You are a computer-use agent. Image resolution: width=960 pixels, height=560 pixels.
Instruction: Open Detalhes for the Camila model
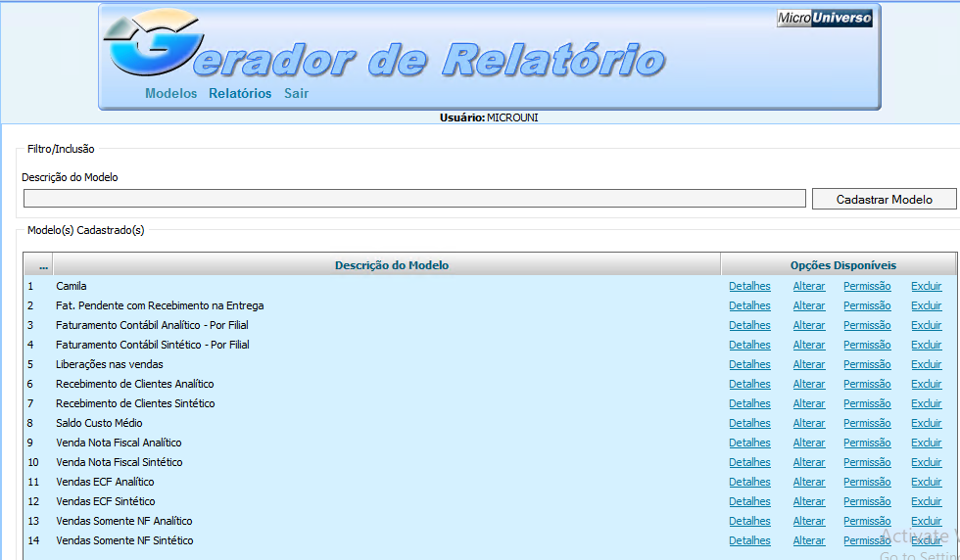[x=749, y=286]
